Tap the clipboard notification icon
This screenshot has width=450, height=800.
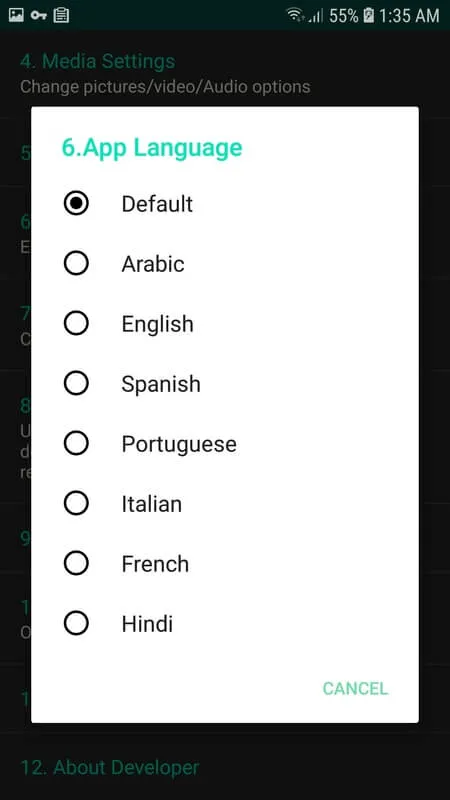click(61, 15)
